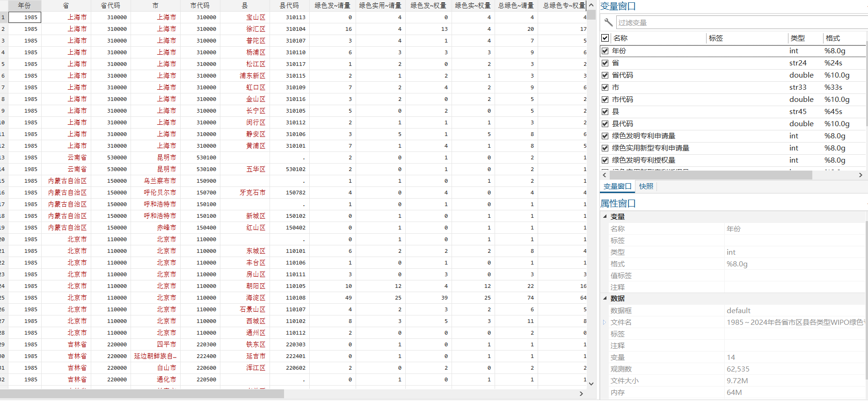Image resolution: width=868 pixels, height=401 pixels.
Task: Click the data grid's vertical scroll up arrow
Action: click(x=591, y=5)
